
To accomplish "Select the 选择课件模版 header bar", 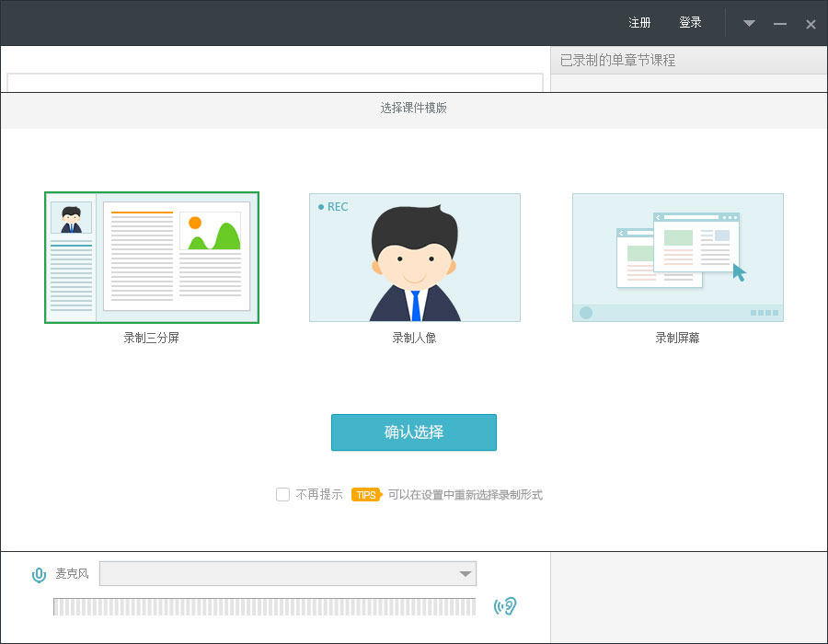I will click(413, 109).
